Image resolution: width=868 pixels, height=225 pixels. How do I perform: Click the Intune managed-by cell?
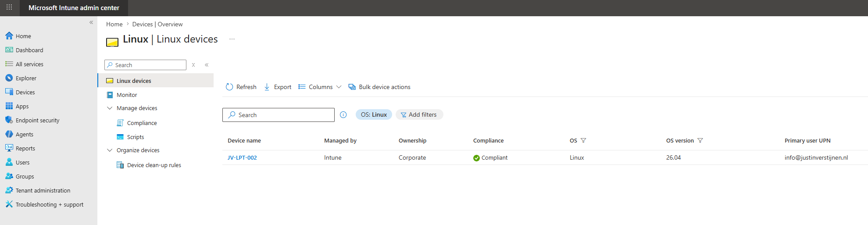point(333,157)
